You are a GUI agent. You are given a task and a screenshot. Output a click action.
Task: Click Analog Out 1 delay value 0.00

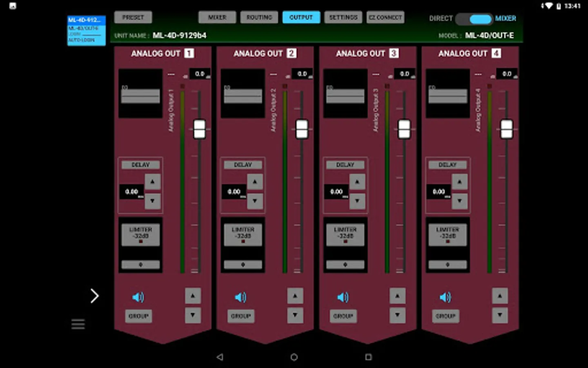[132, 192]
